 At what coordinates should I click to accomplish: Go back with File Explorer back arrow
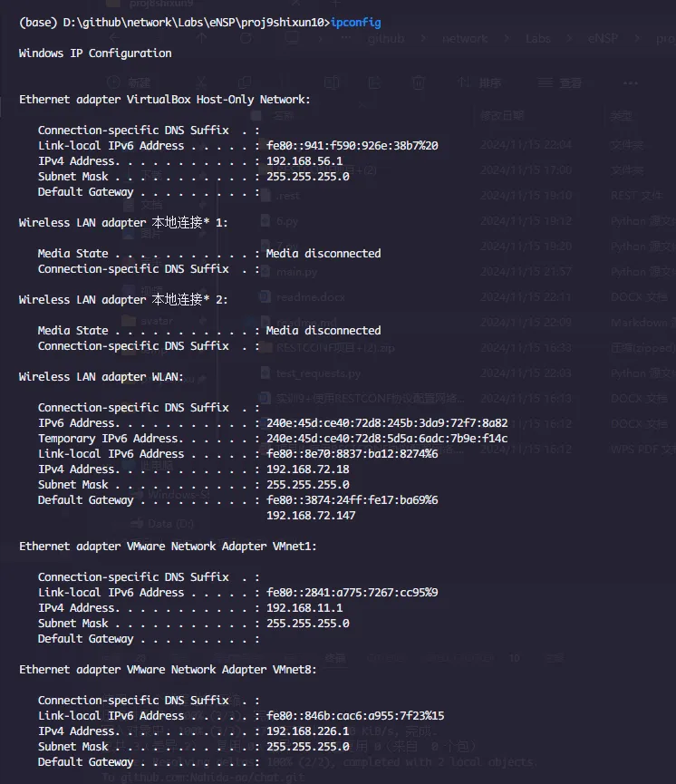pos(114,38)
